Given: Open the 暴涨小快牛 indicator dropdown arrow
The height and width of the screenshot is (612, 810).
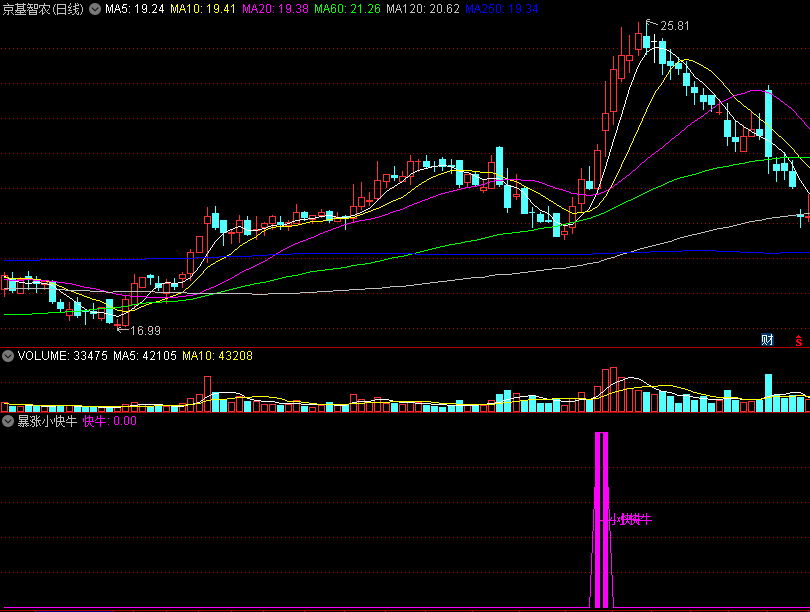Looking at the screenshot, I should 8,421.
